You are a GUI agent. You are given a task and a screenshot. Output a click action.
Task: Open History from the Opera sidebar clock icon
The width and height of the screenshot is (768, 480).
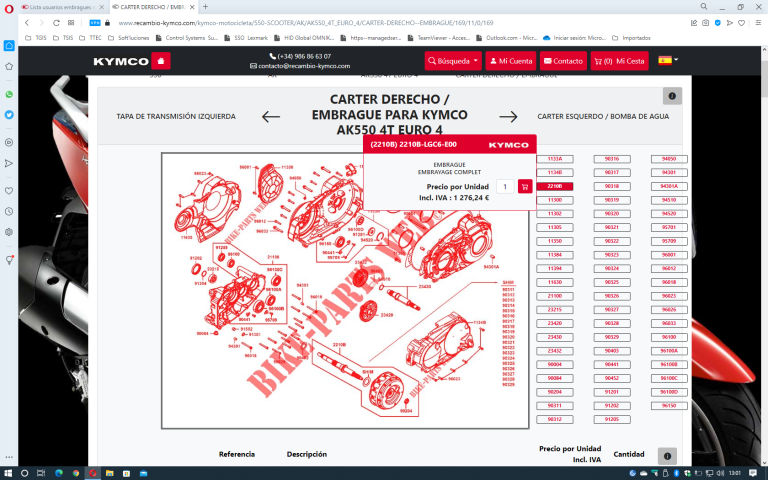click(9, 211)
